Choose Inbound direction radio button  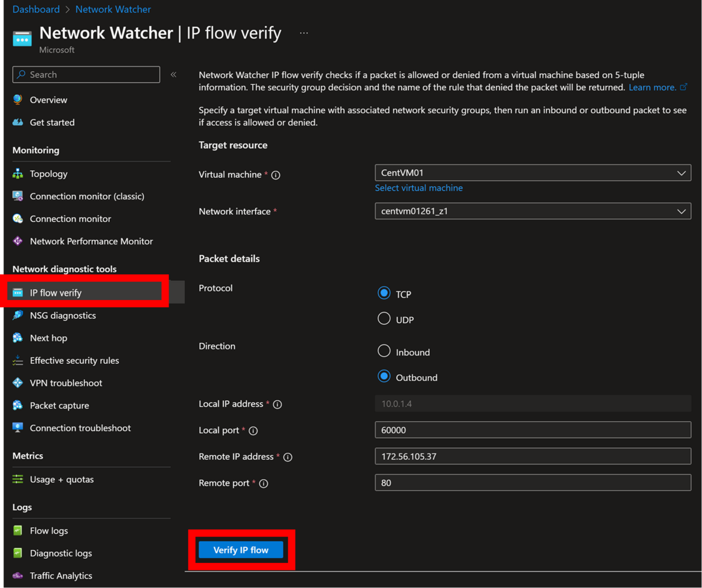click(384, 351)
